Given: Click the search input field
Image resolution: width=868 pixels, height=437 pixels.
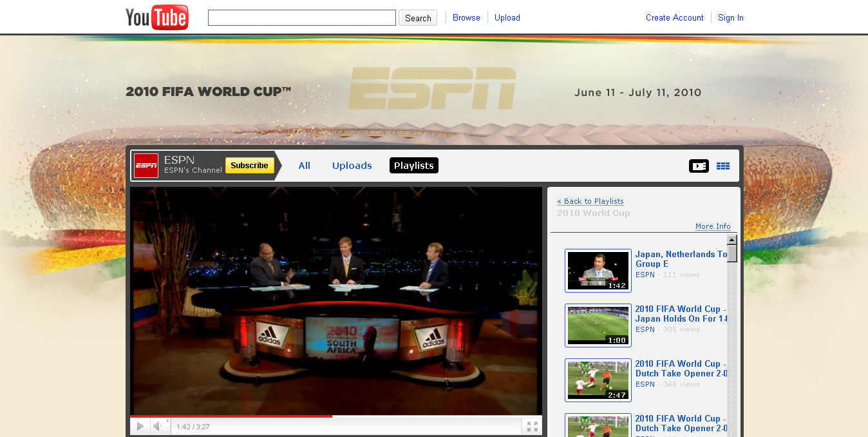Looking at the screenshot, I should [x=302, y=18].
